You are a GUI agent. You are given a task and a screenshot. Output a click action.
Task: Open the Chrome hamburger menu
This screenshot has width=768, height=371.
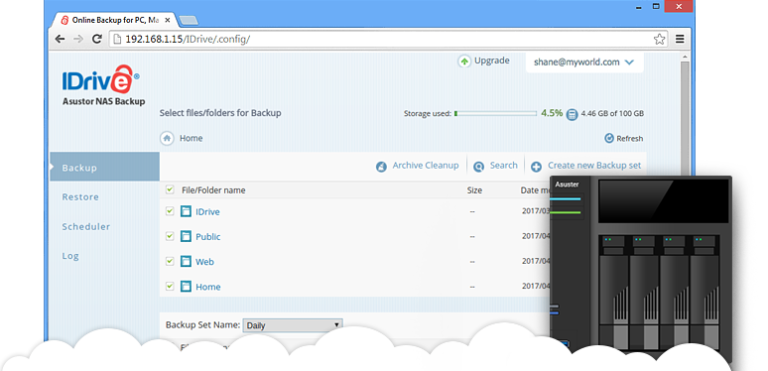[x=680, y=39]
